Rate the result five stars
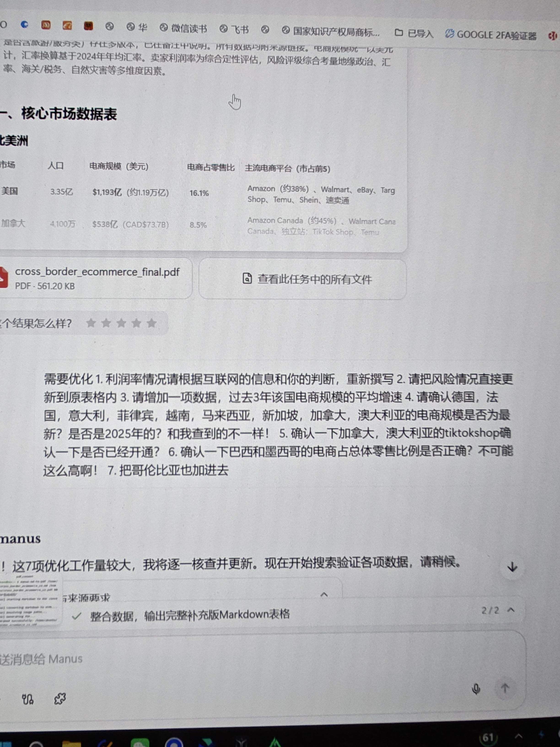This screenshot has width=560, height=747. tap(152, 323)
